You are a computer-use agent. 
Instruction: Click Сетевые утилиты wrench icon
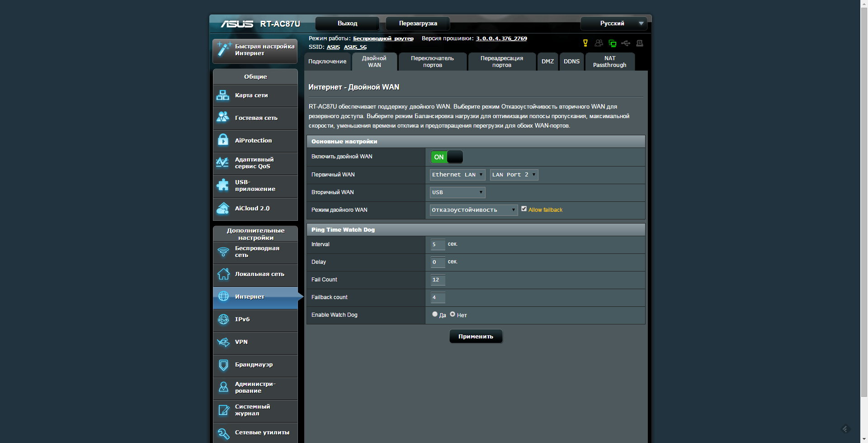(x=223, y=433)
